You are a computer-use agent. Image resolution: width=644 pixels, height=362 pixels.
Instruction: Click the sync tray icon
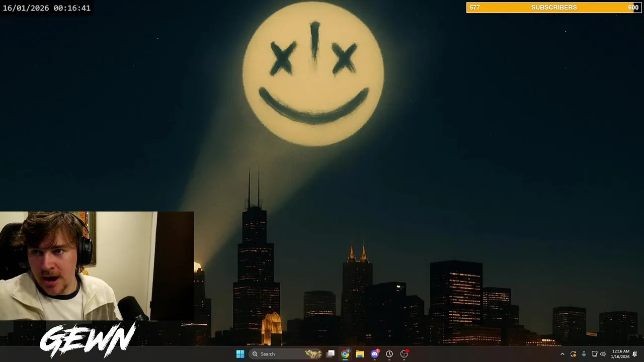point(573,354)
